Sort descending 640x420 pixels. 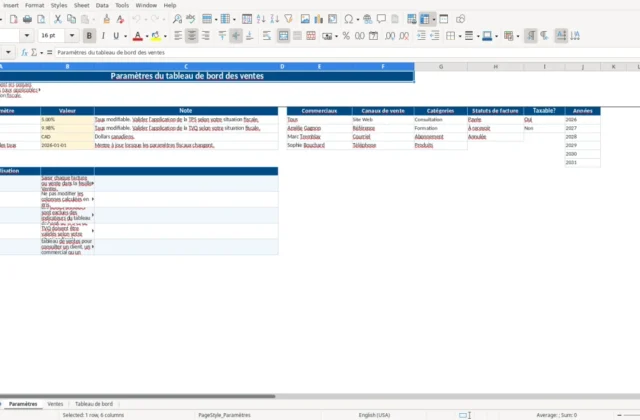coord(275,19)
